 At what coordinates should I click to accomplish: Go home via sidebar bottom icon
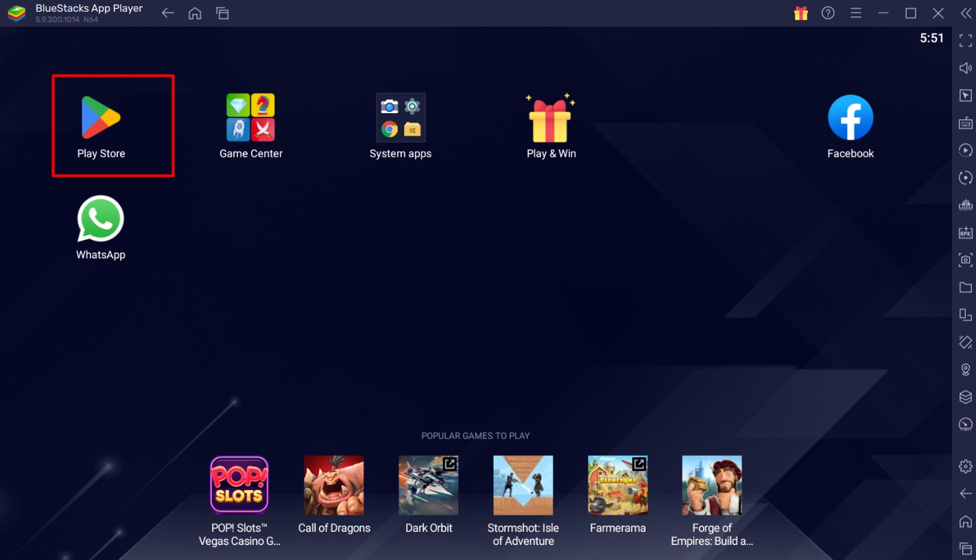(x=966, y=522)
